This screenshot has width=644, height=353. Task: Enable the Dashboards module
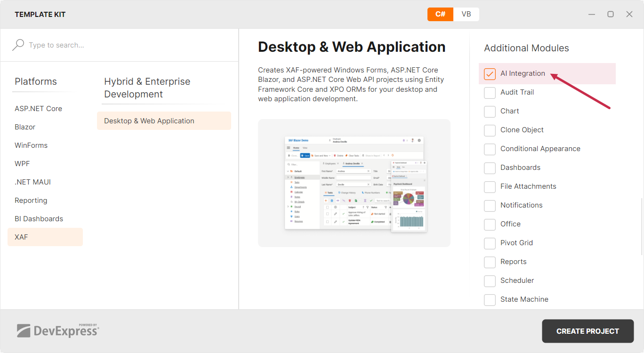point(490,168)
